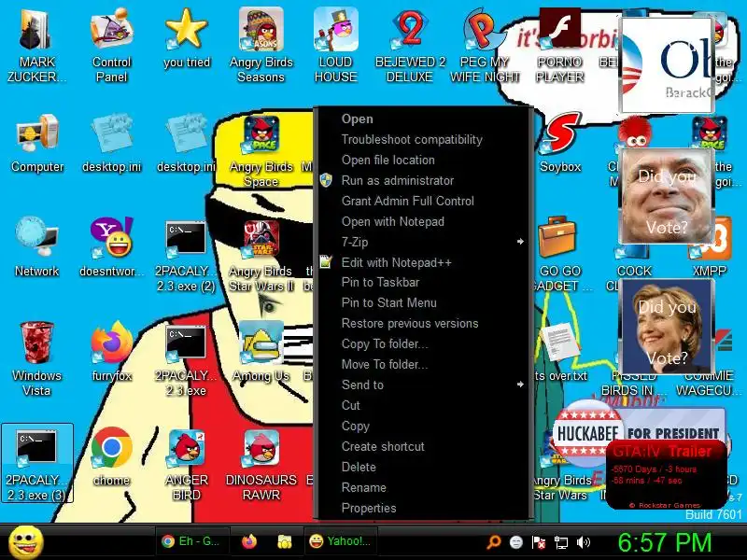Choose Open file location

424,160
